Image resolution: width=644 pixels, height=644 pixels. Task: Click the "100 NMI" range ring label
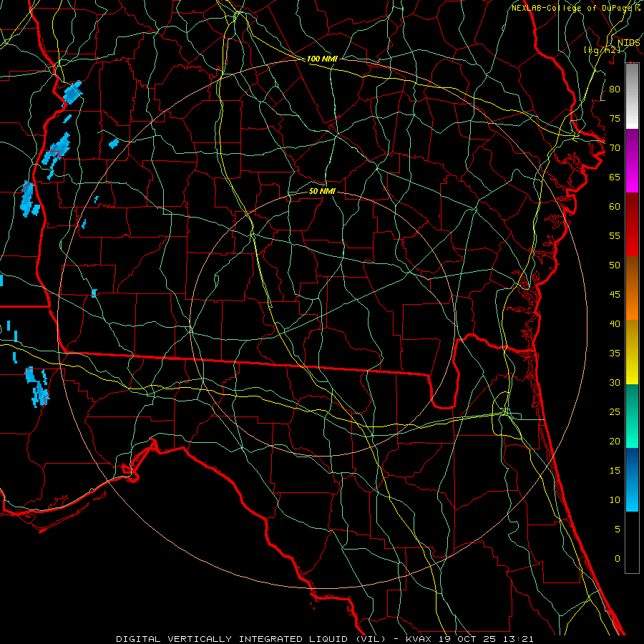(x=322, y=59)
